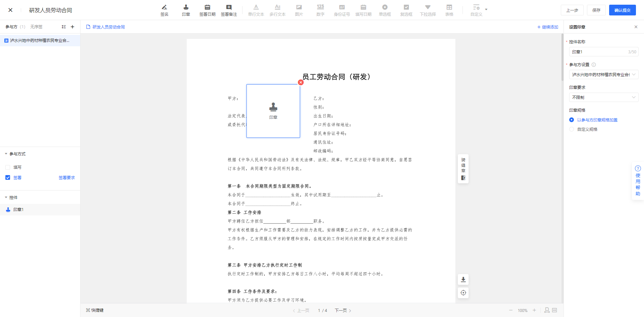Go to 上一页 previous page
The height and width of the screenshot is (317, 644).
301,310
